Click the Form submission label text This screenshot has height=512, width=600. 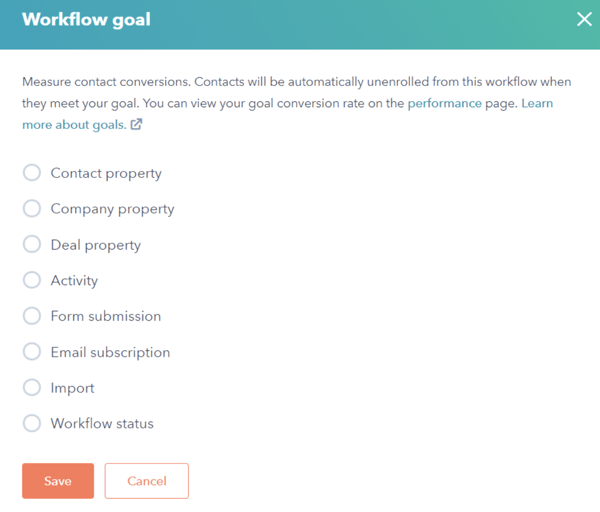106,316
